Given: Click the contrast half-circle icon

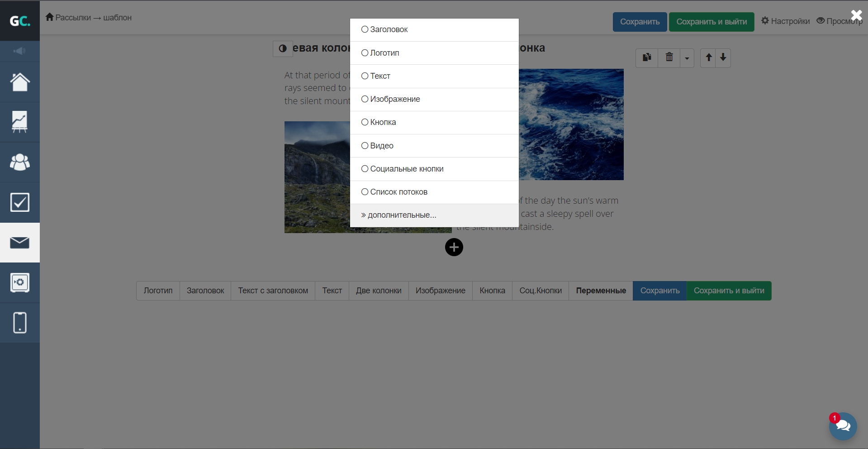Looking at the screenshot, I should pos(283,48).
